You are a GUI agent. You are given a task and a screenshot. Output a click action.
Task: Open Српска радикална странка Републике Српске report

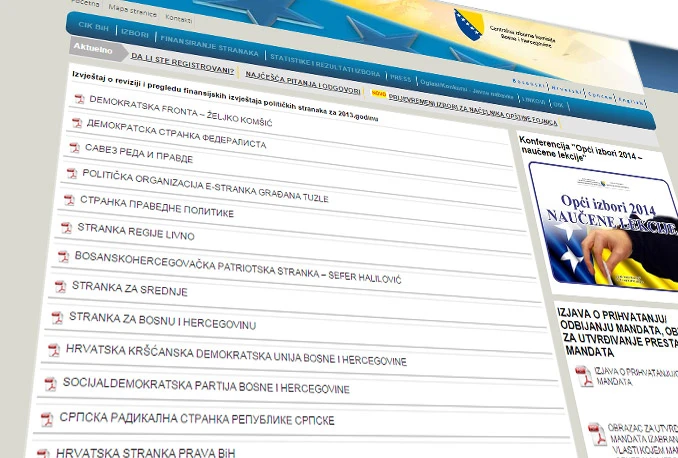click(x=197, y=419)
